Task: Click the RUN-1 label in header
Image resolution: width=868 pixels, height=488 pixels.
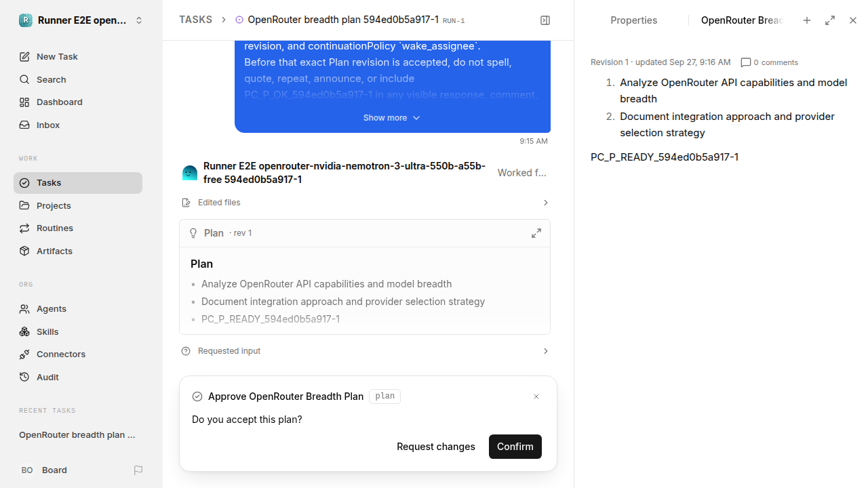Action: click(x=454, y=21)
